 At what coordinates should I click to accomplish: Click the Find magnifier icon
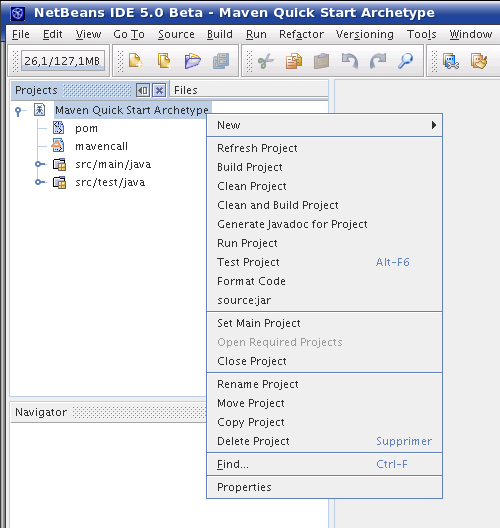pyautogui.click(x=405, y=61)
